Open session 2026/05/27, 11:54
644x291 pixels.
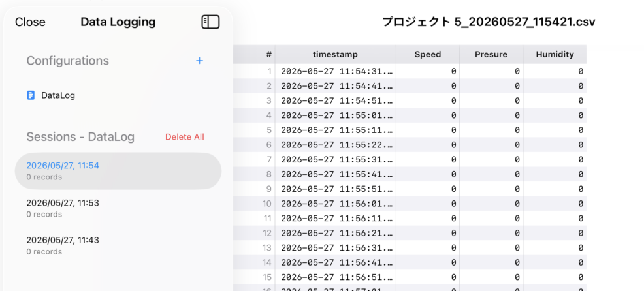[118, 171]
